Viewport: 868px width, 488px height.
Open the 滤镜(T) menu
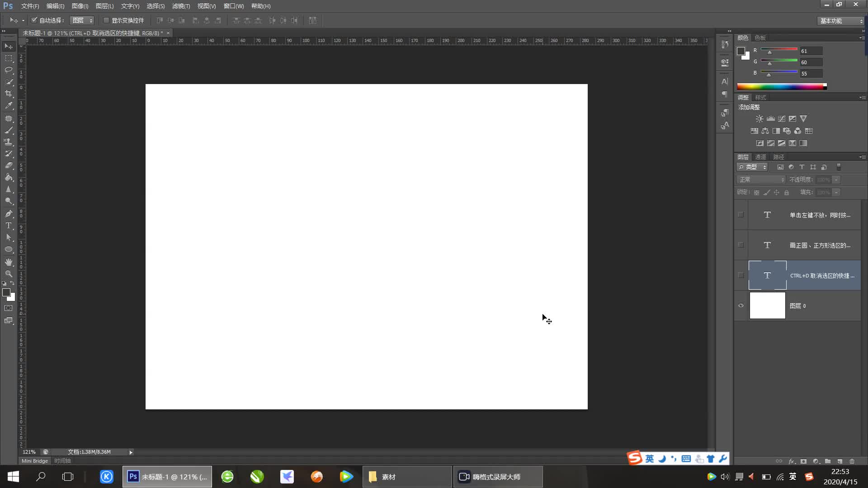pos(181,6)
